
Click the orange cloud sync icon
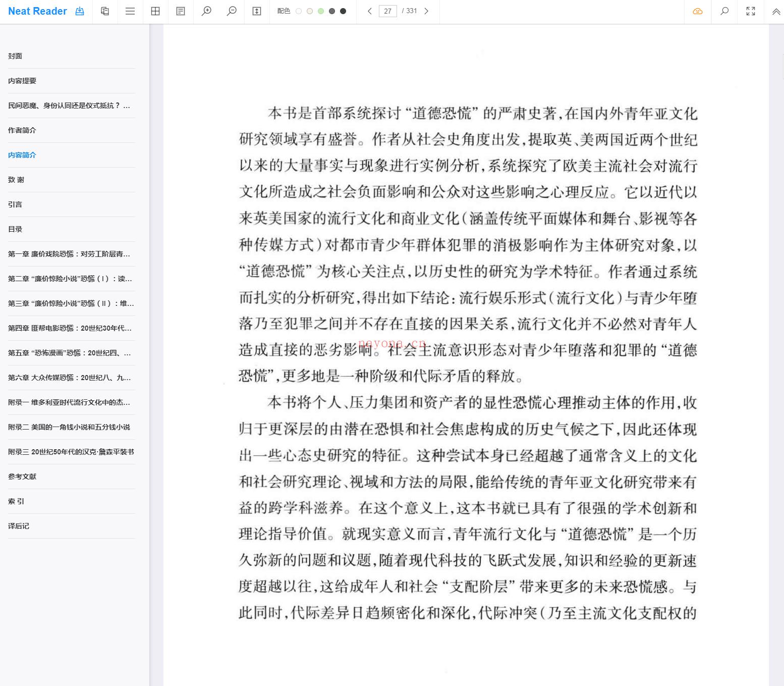[698, 11]
